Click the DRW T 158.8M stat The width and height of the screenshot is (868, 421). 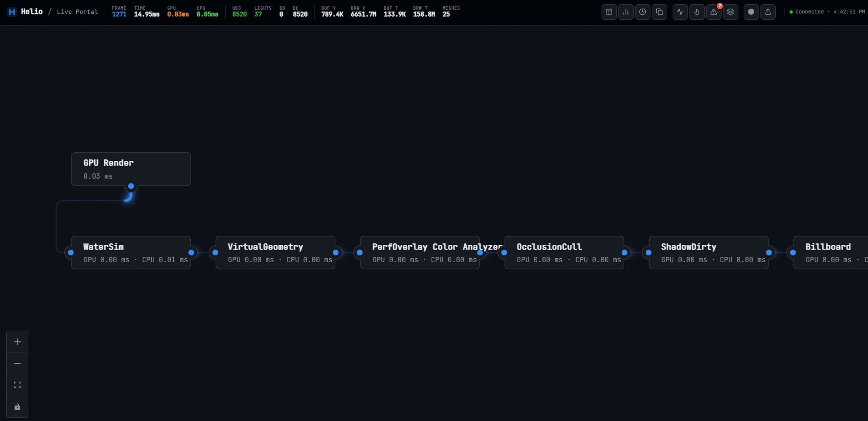[424, 12]
